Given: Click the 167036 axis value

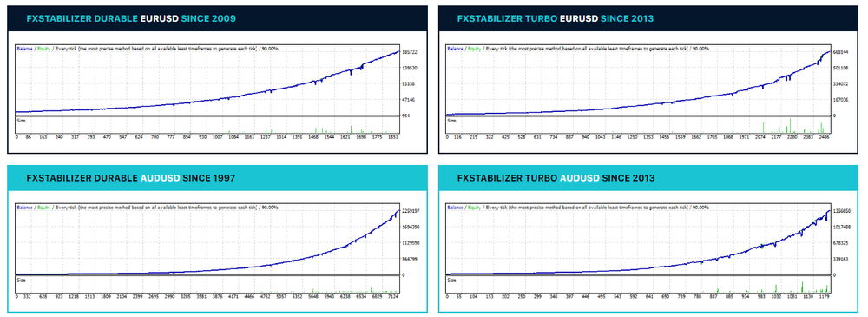Looking at the screenshot, I should point(841,100).
